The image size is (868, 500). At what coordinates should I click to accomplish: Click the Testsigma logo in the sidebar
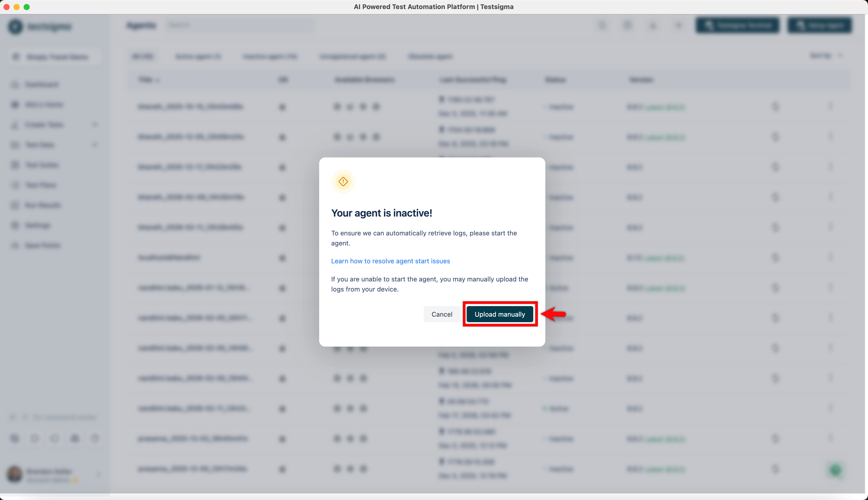[40, 26]
